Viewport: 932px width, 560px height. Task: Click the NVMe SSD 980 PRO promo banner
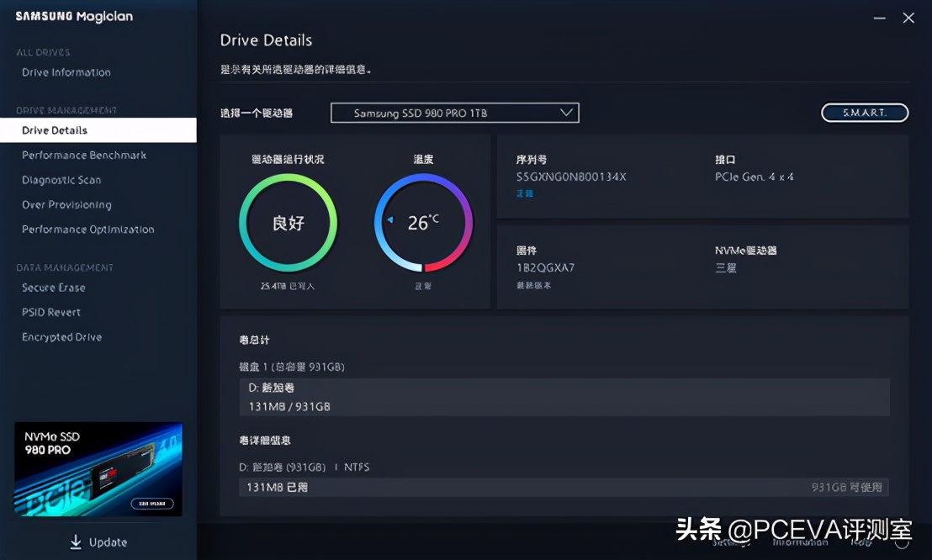(x=98, y=469)
